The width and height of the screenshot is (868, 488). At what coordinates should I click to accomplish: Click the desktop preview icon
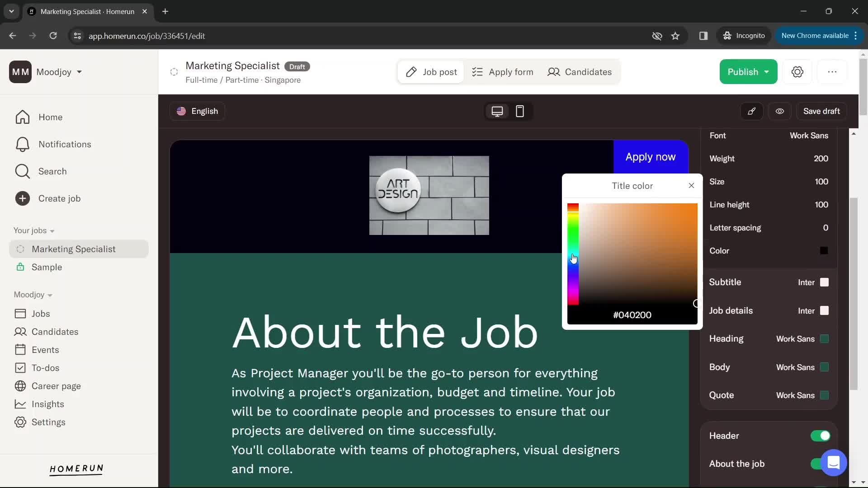(497, 112)
